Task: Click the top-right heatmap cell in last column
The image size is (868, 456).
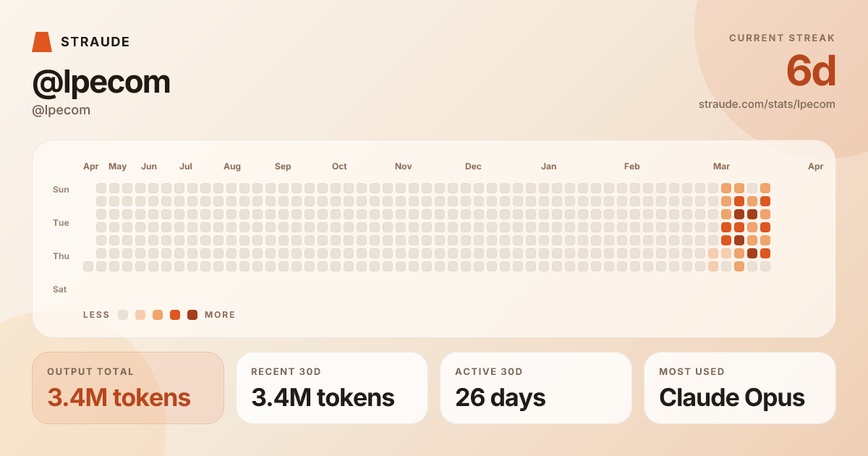Action: [765, 188]
